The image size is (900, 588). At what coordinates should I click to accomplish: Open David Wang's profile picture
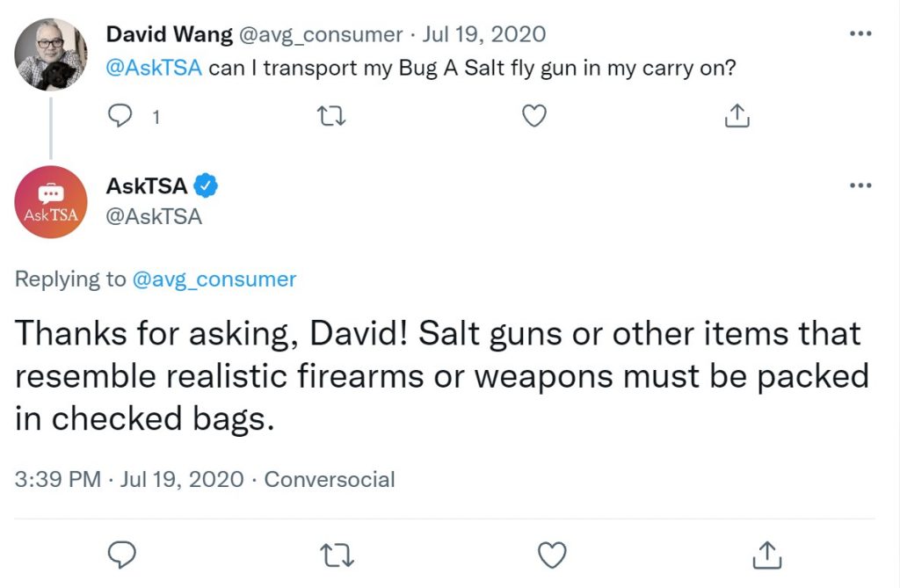pyautogui.click(x=50, y=54)
